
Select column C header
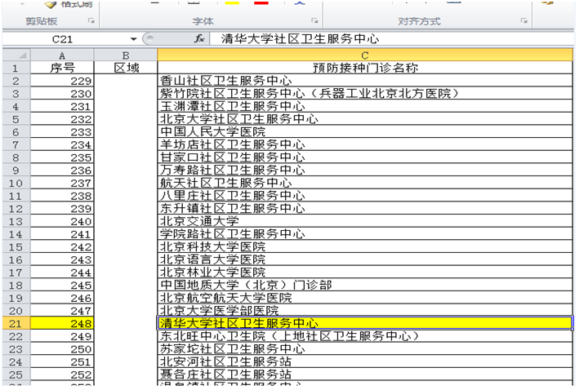365,55
